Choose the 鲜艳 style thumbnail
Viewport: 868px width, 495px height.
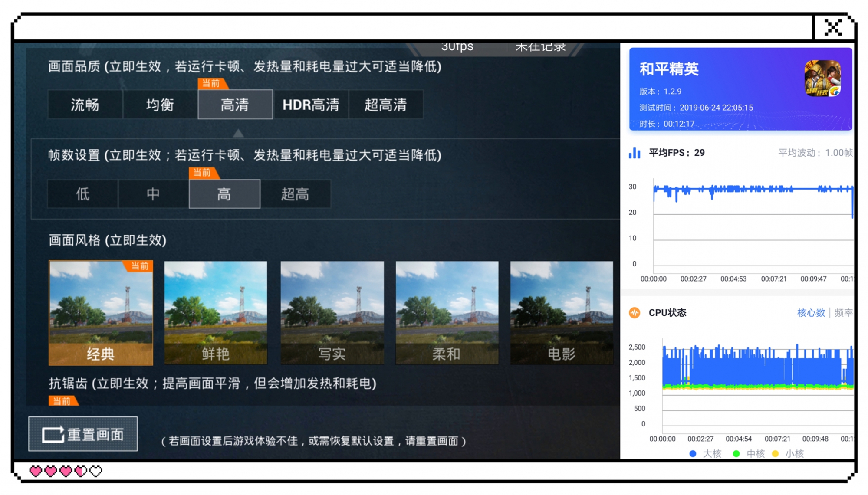(216, 312)
